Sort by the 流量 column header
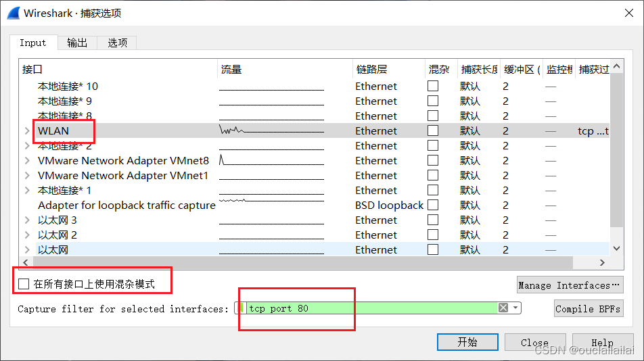The height and width of the screenshot is (361, 644). tap(285, 70)
